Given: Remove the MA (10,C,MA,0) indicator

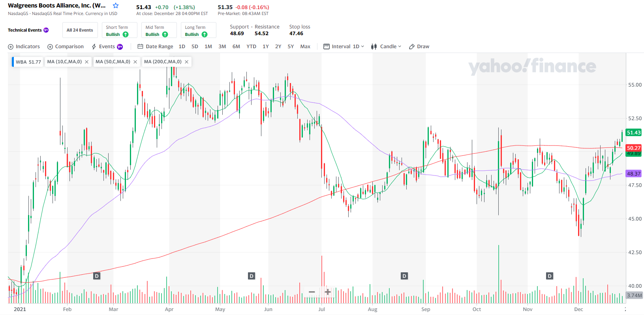Looking at the screenshot, I should coord(86,62).
